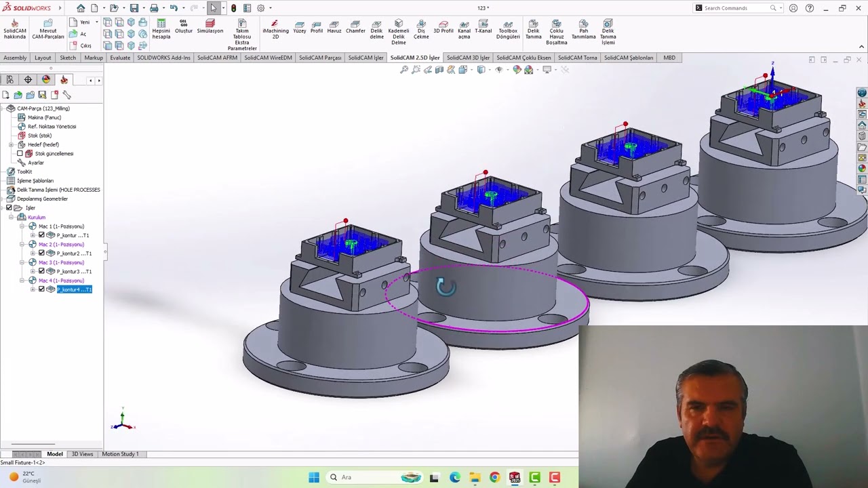868x488 pixels.
Task: Add a 3D Profil operation
Action: click(443, 27)
